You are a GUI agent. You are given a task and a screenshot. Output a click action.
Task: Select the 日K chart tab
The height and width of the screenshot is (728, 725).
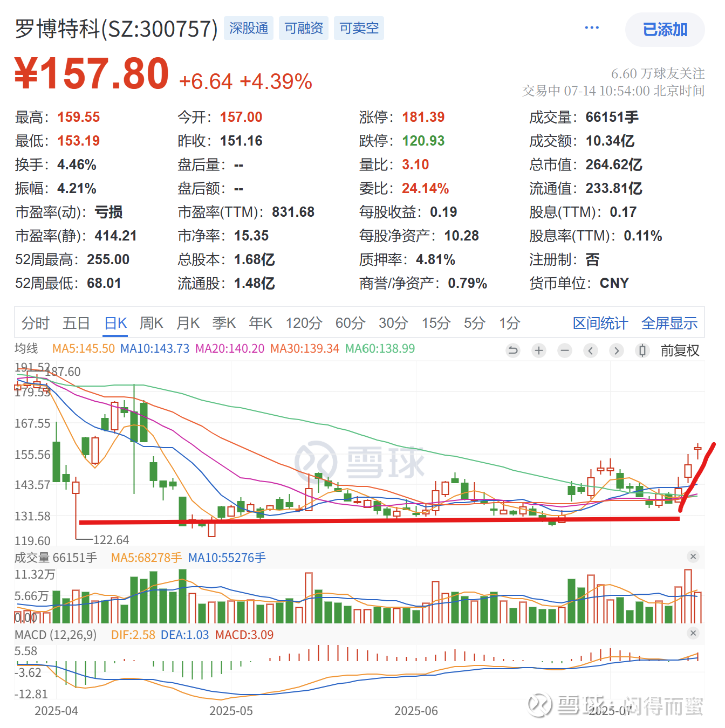click(x=115, y=323)
